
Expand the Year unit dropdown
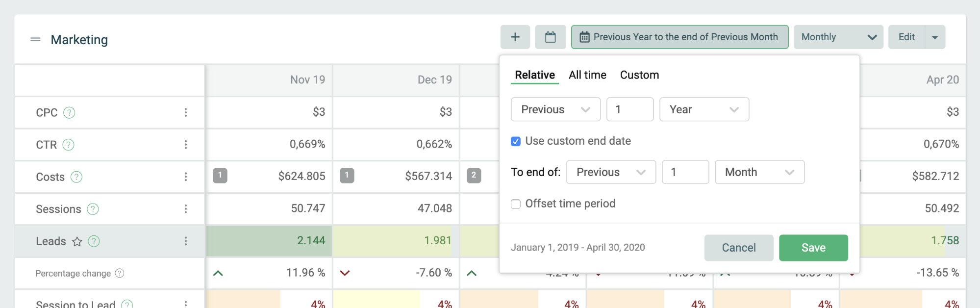coord(704,109)
